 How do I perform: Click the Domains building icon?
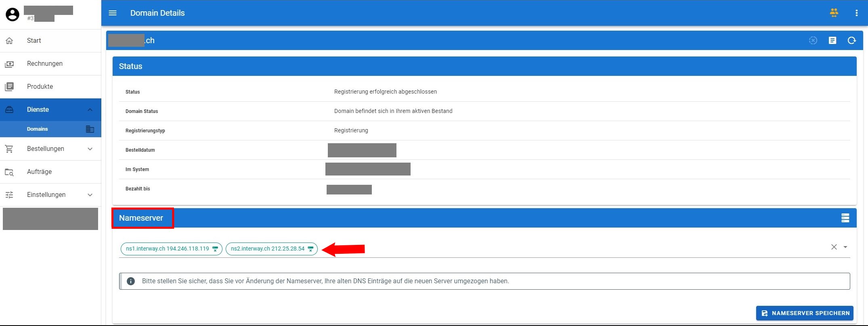click(90, 129)
